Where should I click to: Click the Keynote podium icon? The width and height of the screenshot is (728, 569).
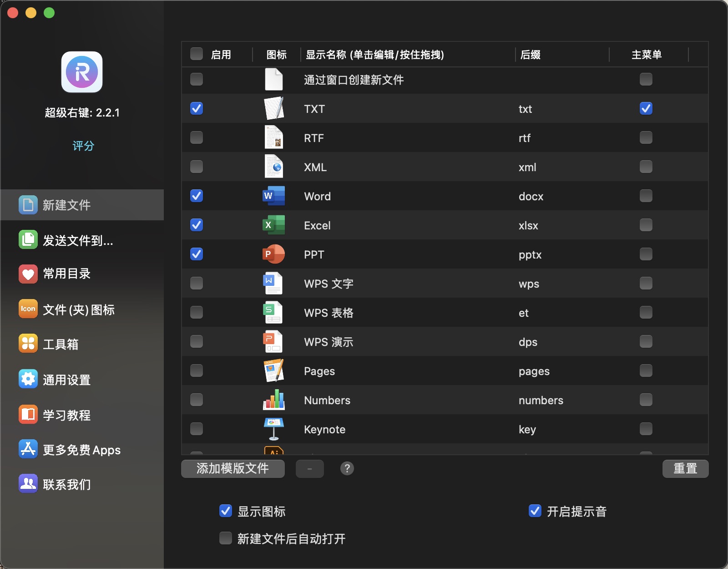274,429
